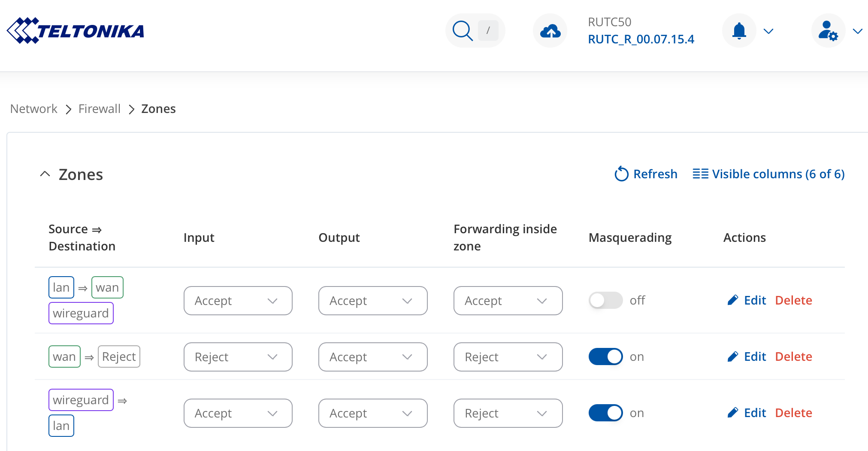The image size is (868, 451).
Task: Open Input dropdown for wireguard zone
Action: [x=238, y=413]
